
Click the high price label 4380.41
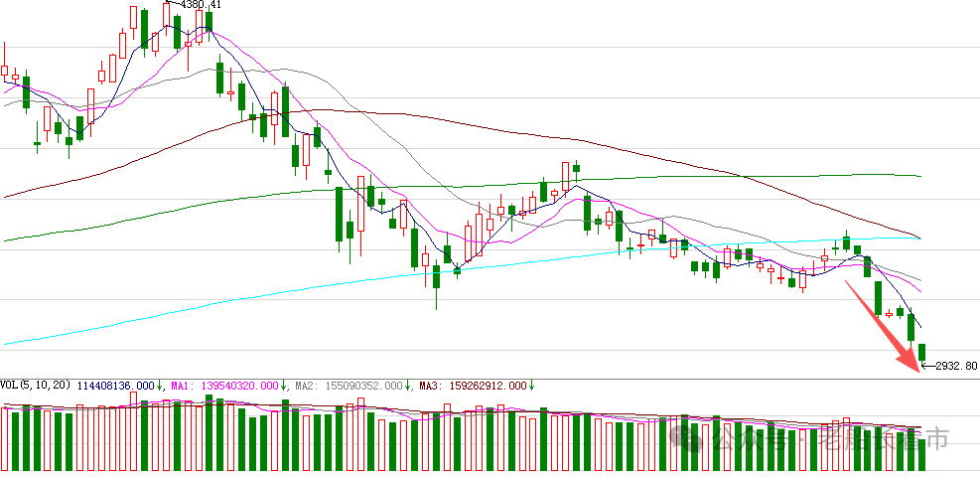[x=200, y=4]
